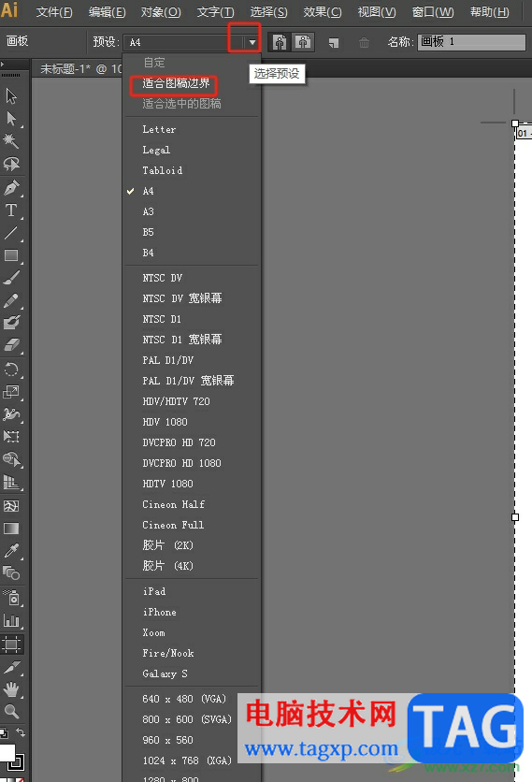
Task: Select the Column Graph tool
Action: (x=11, y=620)
